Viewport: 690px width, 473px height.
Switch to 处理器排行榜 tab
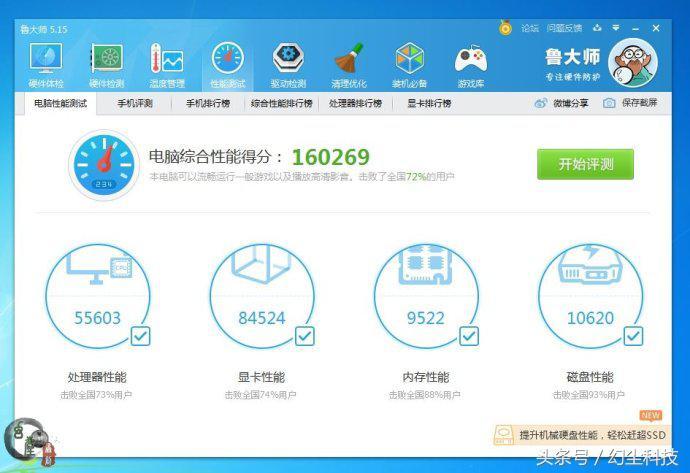[355, 103]
